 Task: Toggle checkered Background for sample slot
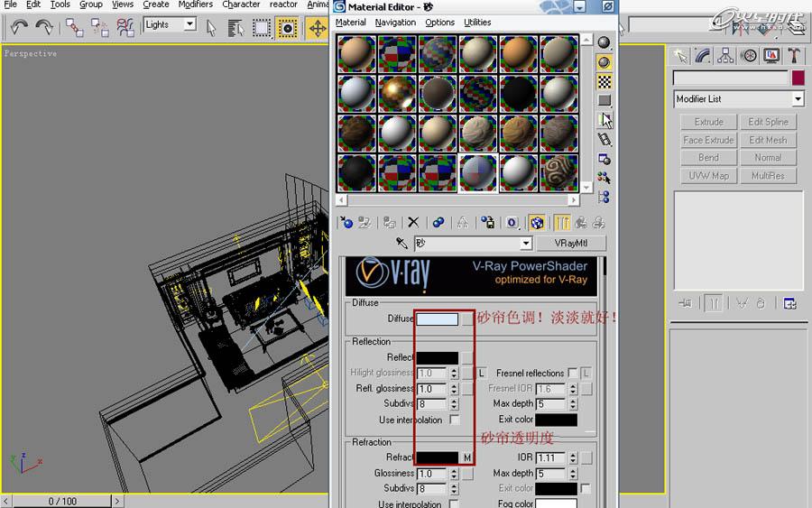tap(604, 82)
